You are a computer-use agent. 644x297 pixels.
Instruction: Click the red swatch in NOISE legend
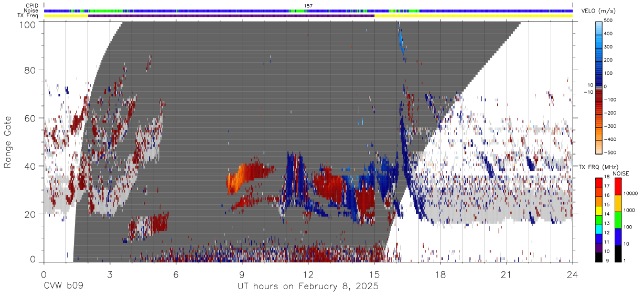click(x=618, y=186)
